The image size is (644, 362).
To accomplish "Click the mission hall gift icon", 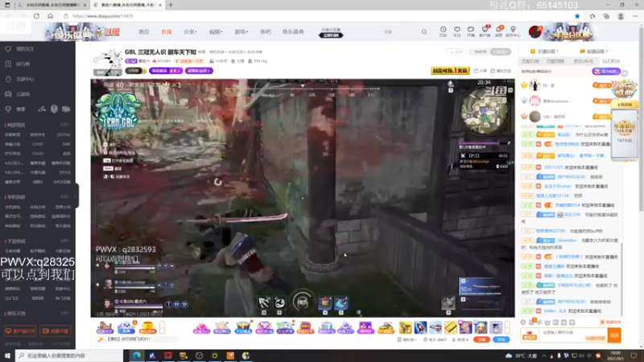I will (x=105, y=327).
